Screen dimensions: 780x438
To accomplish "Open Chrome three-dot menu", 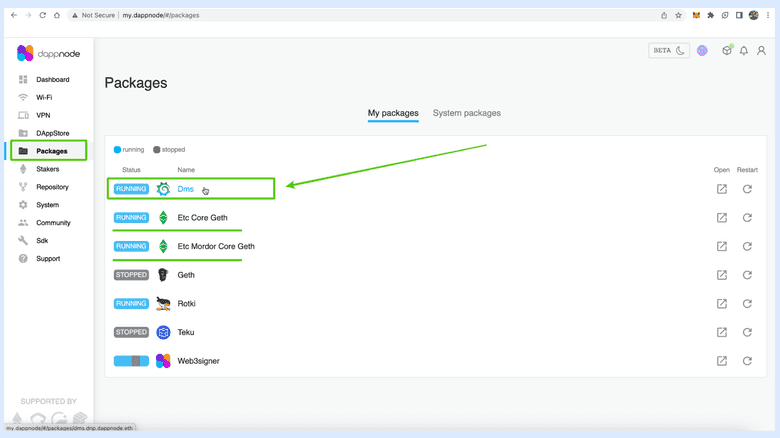I will [768, 16].
